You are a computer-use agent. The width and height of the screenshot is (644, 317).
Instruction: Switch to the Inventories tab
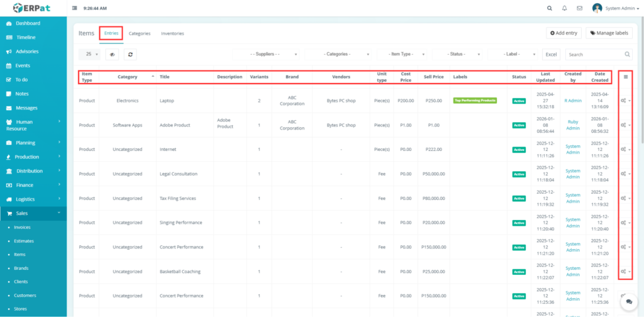(172, 33)
